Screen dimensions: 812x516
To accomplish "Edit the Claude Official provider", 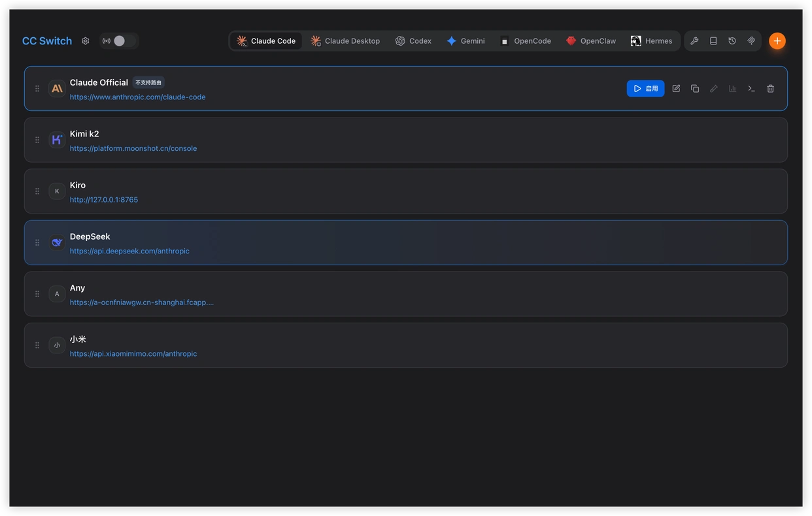I will 676,88.
